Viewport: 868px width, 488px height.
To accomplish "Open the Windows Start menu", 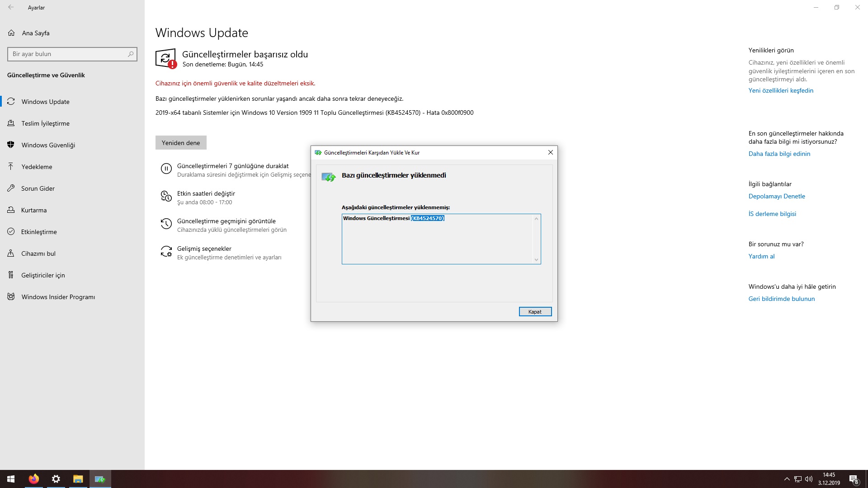I will (x=11, y=479).
